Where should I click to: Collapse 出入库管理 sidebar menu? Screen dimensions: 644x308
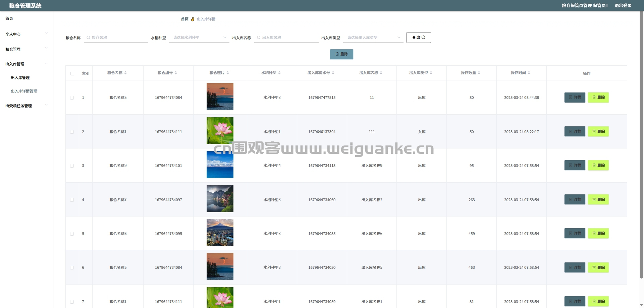point(27,64)
